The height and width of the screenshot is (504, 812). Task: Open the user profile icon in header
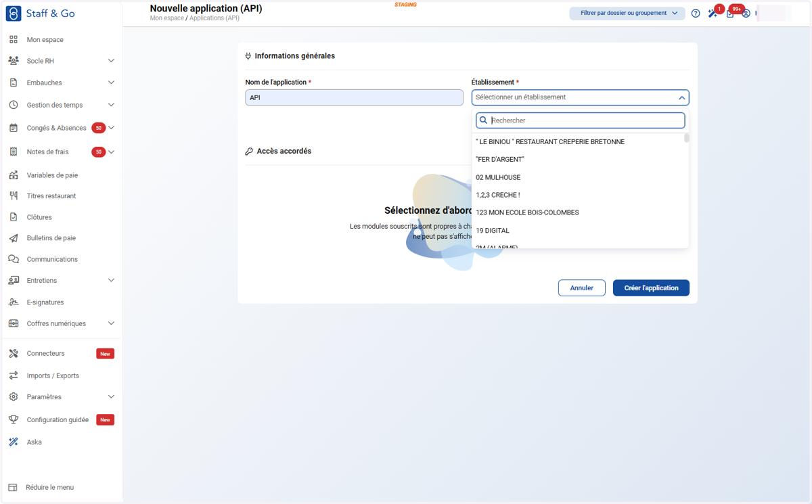click(x=746, y=14)
